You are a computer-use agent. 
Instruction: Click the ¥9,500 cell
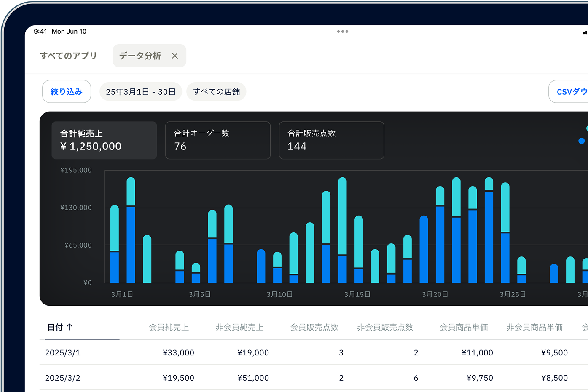pos(554,352)
